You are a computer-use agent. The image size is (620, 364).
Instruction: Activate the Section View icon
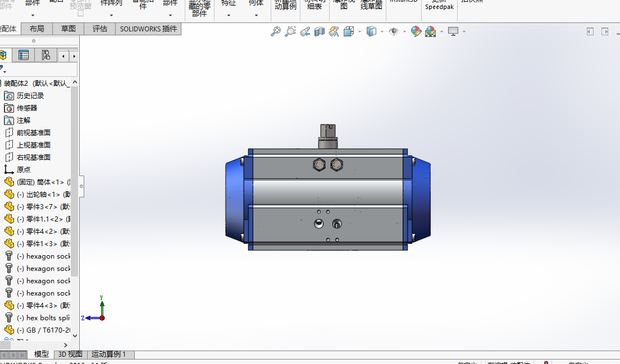(320, 31)
